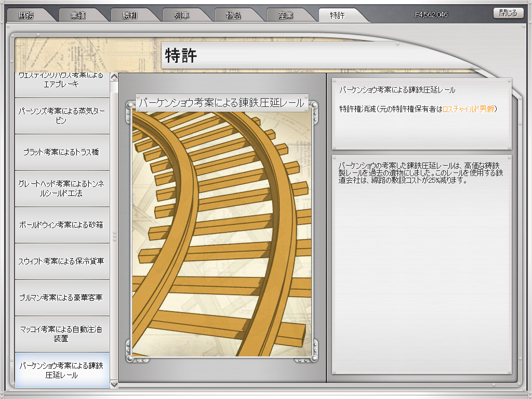Click the rail track patent illustration
This screenshot has height=399, width=532.
[221, 234]
